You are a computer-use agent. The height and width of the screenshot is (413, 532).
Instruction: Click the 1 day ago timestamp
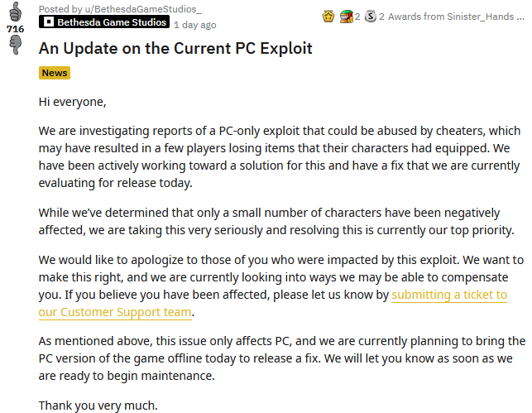pos(196,26)
